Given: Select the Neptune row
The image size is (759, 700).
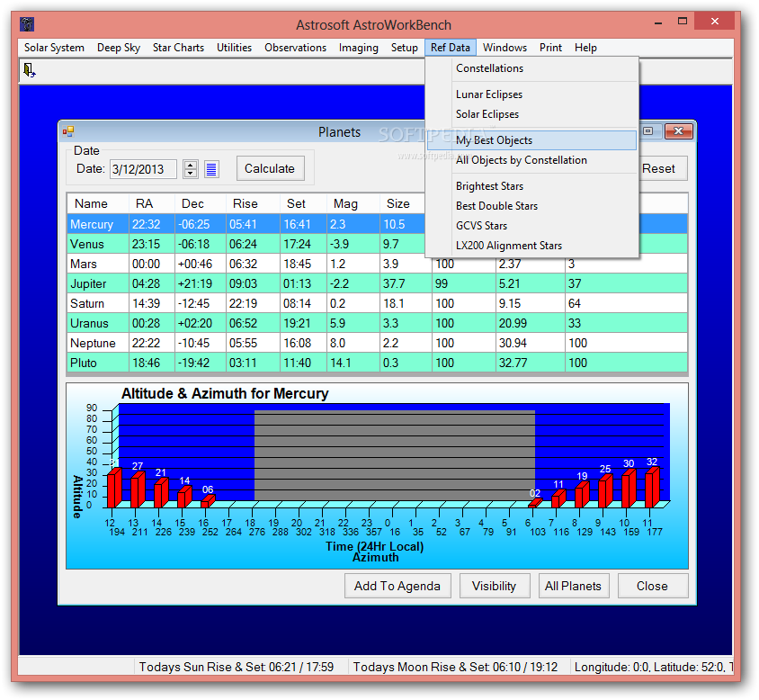Looking at the screenshot, I should coord(377,344).
